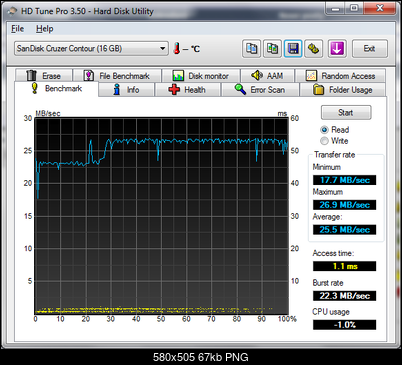Click the burst rate value 22.3 MB/sec
Screen dimensions: 402x365
point(344,296)
